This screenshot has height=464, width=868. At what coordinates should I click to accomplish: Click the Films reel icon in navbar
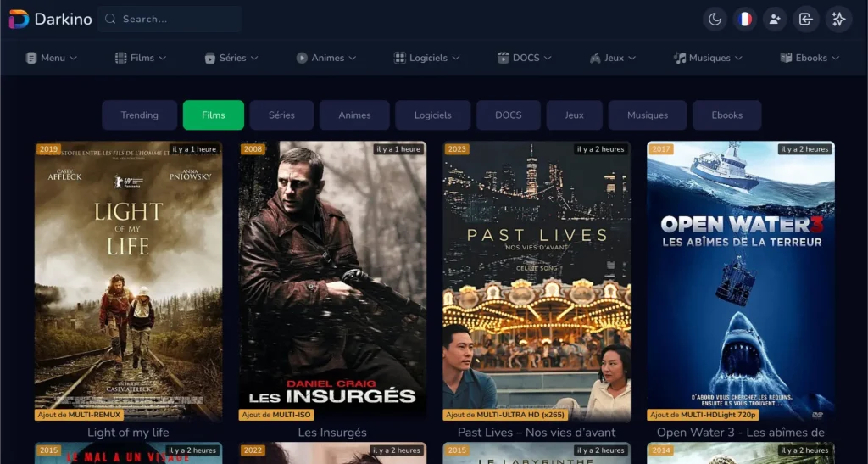coord(120,58)
